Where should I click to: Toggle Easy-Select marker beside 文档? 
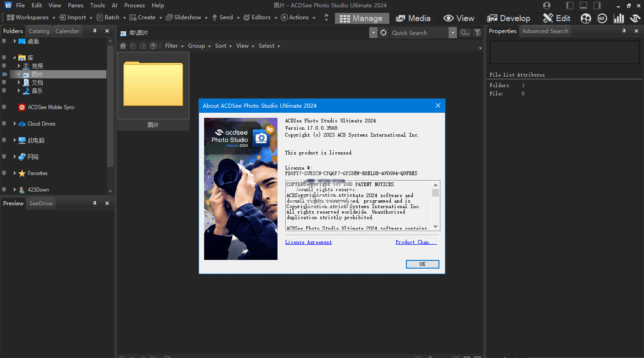[x=4, y=83]
